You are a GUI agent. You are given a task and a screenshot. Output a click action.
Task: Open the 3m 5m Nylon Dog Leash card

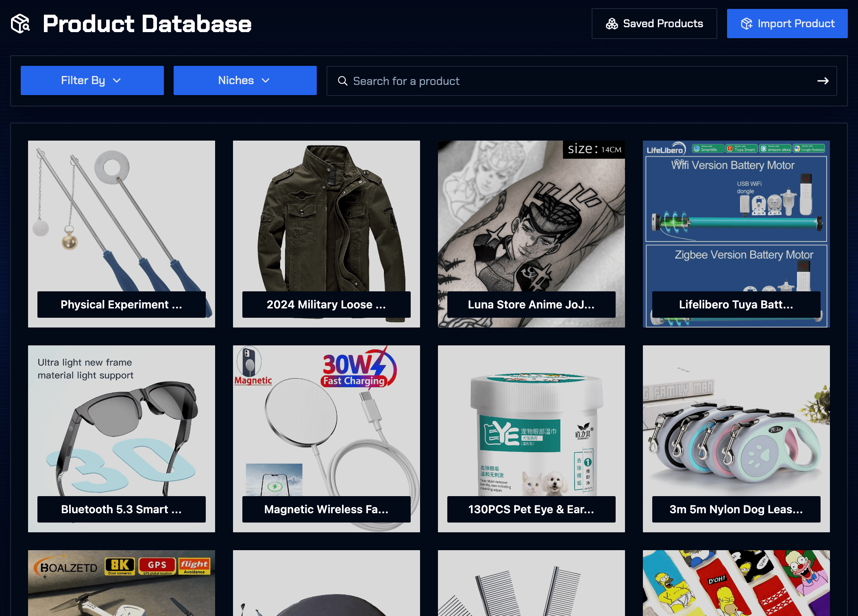click(x=736, y=439)
